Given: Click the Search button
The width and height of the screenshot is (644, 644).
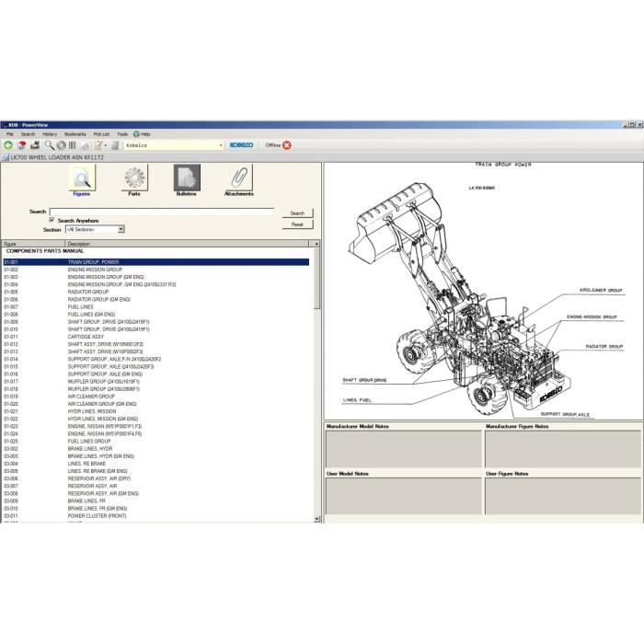Looking at the screenshot, I should [297, 213].
